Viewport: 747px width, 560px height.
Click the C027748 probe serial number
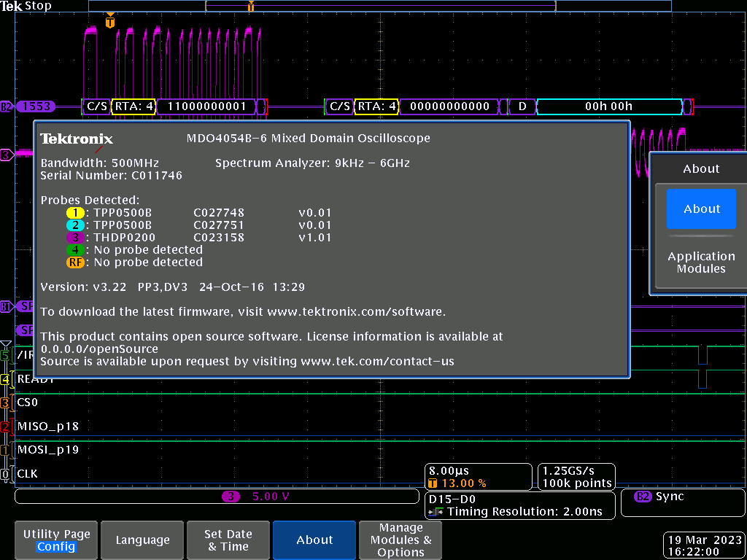(x=219, y=212)
